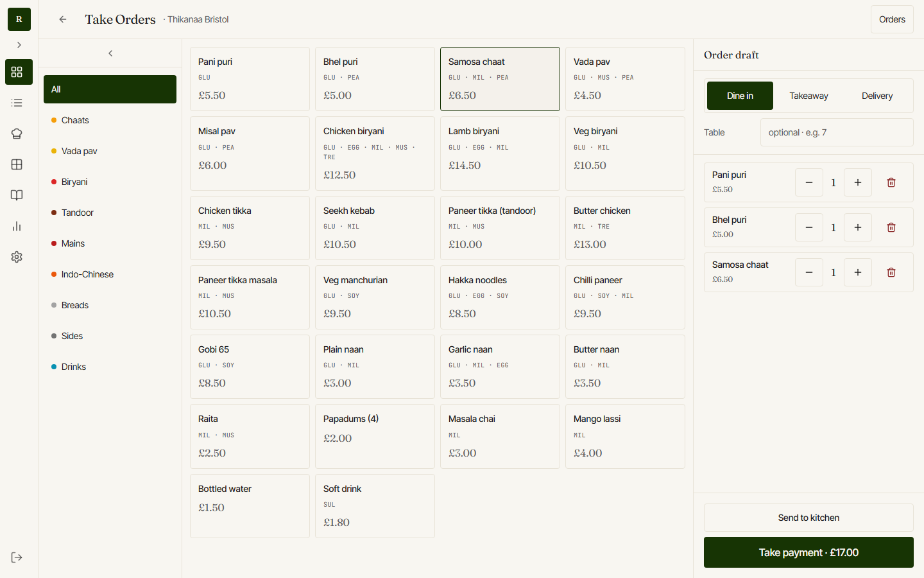Filter by Drinks category
The image size is (924, 578).
(x=110, y=367)
